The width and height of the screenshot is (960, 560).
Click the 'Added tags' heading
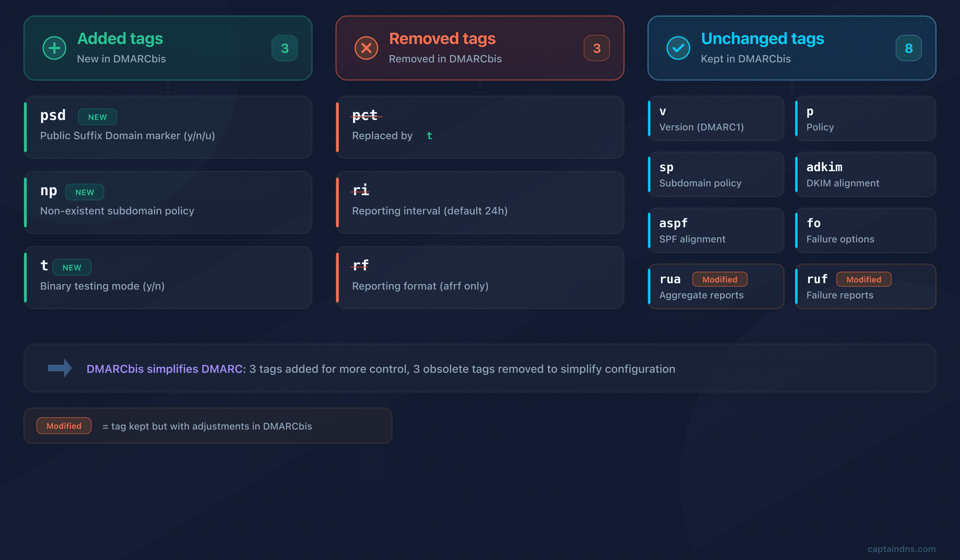tap(120, 38)
